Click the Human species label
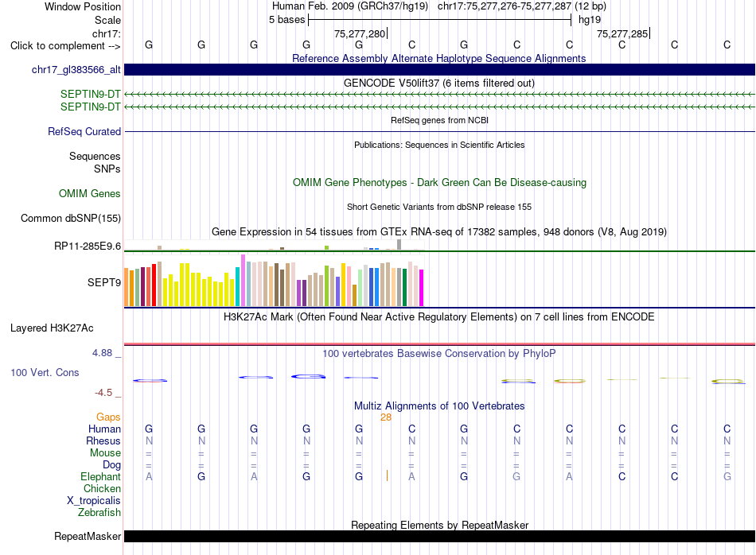The image size is (756, 555). coord(104,429)
